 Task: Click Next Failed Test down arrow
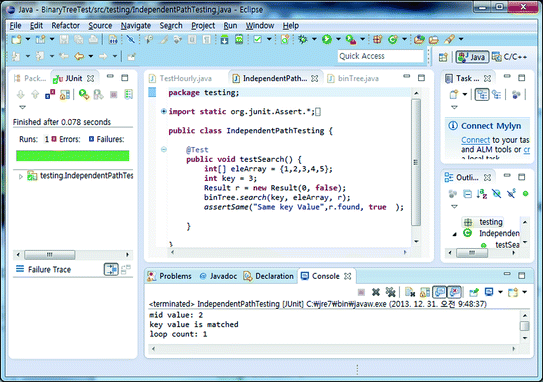pyautogui.click(x=20, y=94)
